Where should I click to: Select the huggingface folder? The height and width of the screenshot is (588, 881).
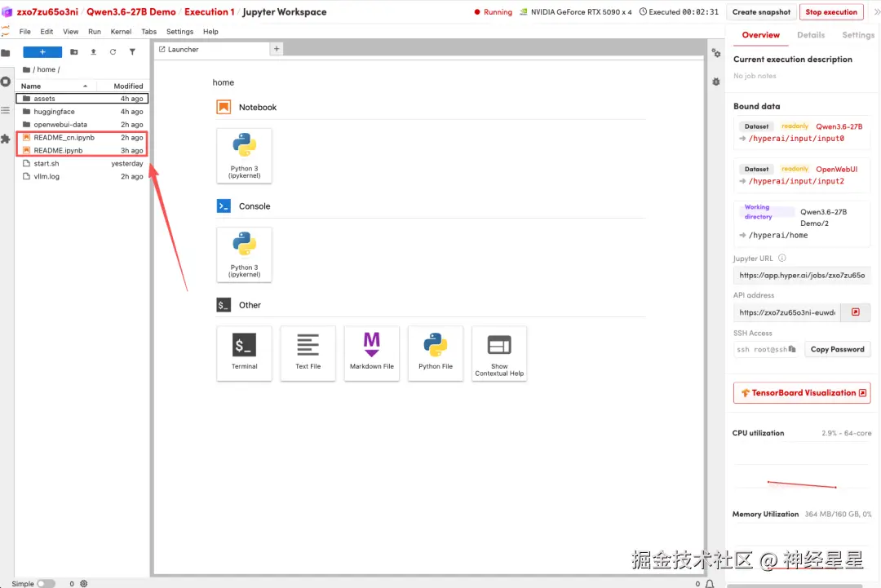click(x=82, y=112)
